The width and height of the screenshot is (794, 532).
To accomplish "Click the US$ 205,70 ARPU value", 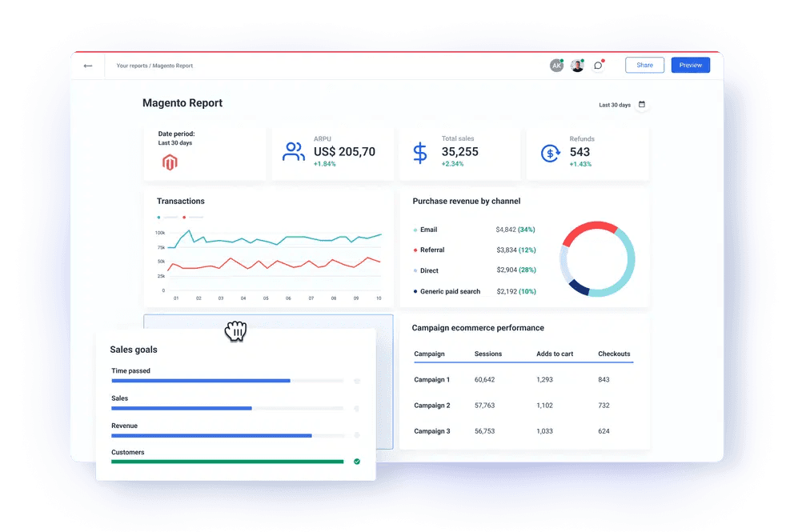I will [x=344, y=152].
